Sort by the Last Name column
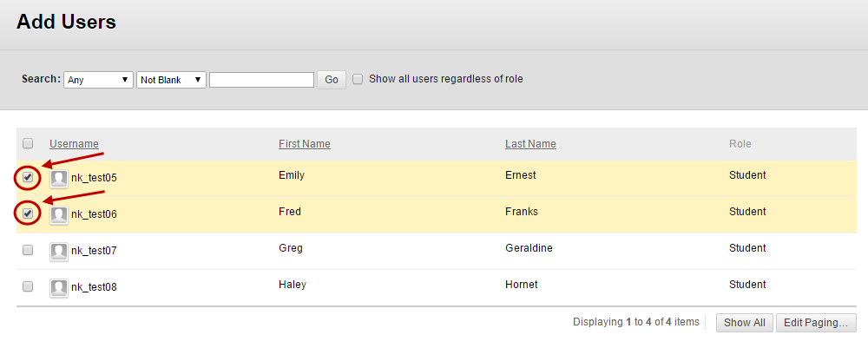Viewport: 868px width, 348px height. click(530, 144)
